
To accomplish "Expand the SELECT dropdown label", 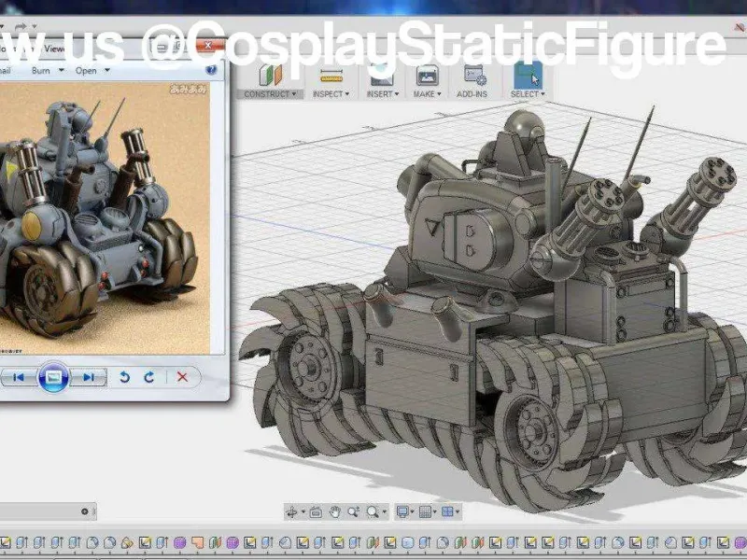I will coord(528,94).
